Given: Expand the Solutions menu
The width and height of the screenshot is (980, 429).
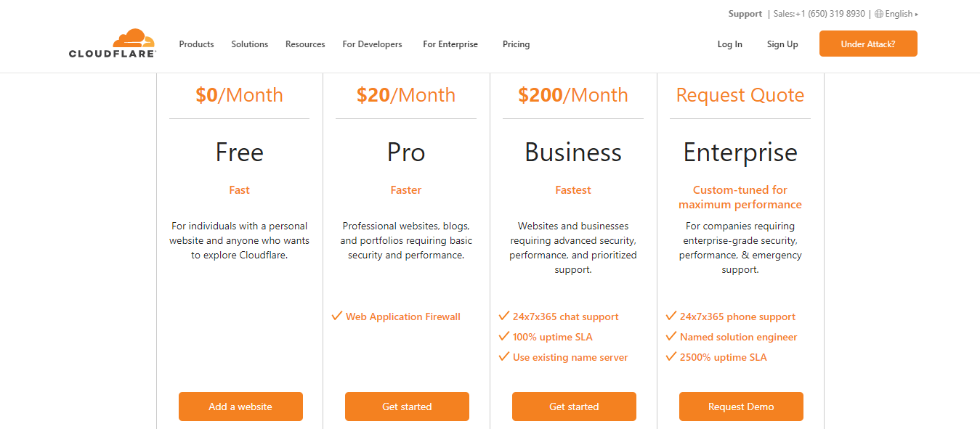Looking at the screenshot, I should [250, 44].
